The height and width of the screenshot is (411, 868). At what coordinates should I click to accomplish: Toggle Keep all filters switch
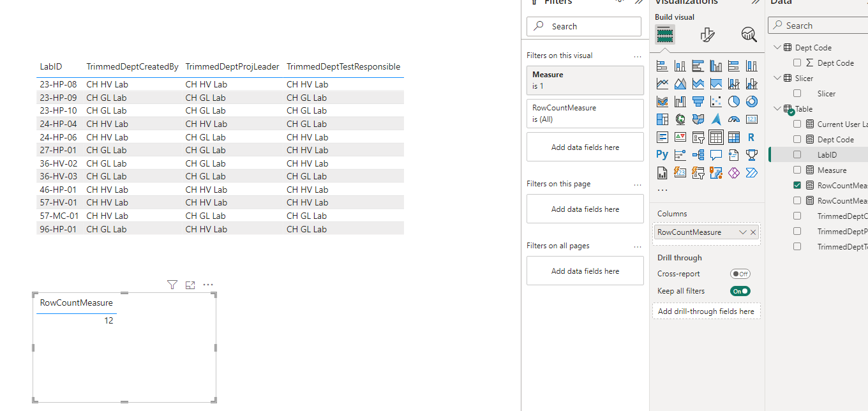point(740,291)
